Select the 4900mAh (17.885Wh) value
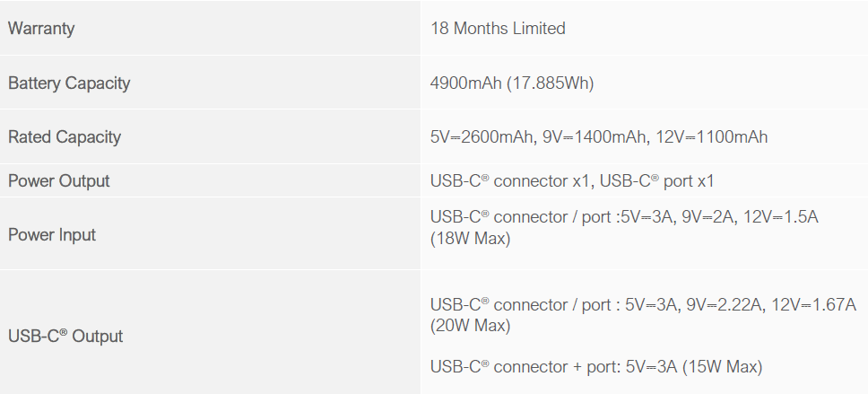The height and width of the screenshot is (394, 868). (512, 83)
